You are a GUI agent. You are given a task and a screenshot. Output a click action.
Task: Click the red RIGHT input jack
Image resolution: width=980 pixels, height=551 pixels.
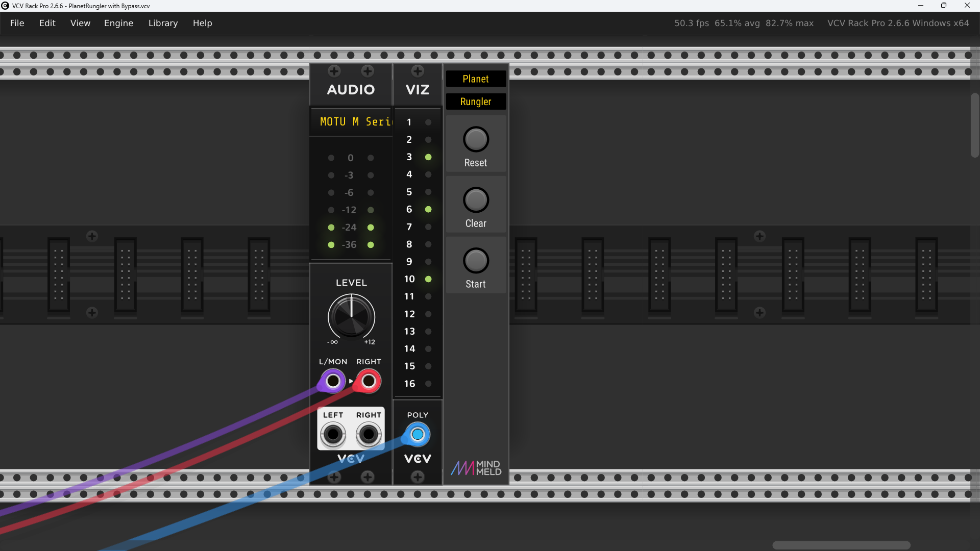tap(369, 381)
